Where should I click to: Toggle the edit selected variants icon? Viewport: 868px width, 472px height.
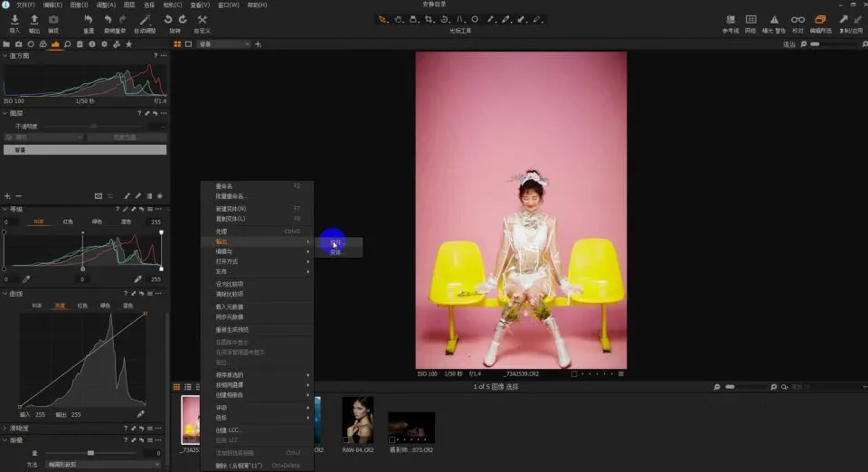820,20
